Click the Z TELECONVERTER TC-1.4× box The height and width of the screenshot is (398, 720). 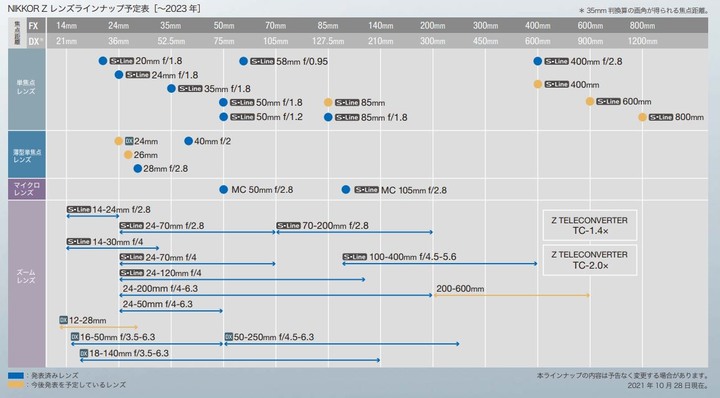(x=590, y=225)
